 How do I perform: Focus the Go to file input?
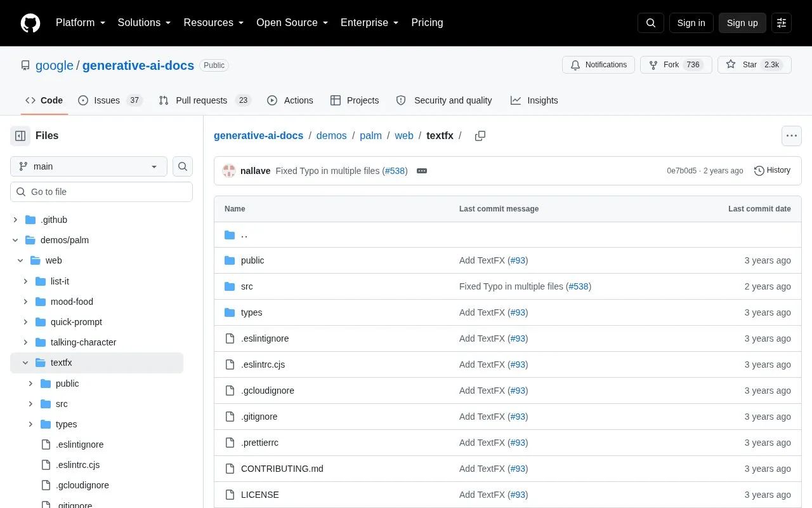(101, 192)
